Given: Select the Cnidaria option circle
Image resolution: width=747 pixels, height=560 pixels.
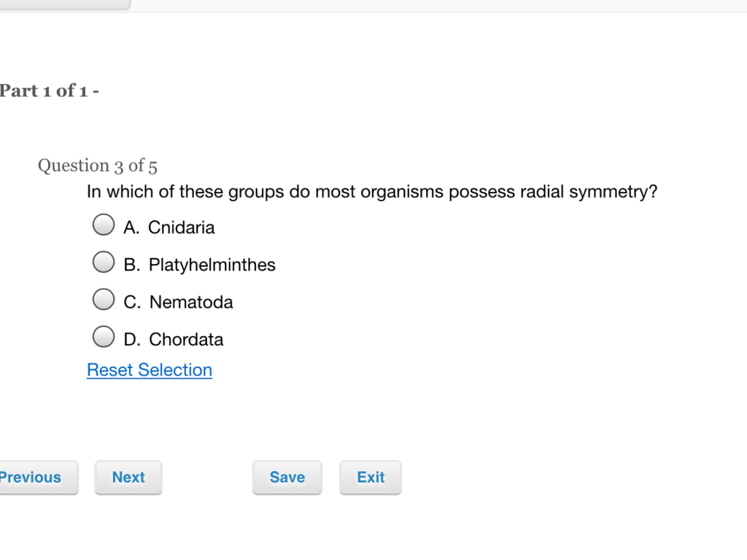Looking at the screenshot, I should pyautogui.click(x=104, y=225).
